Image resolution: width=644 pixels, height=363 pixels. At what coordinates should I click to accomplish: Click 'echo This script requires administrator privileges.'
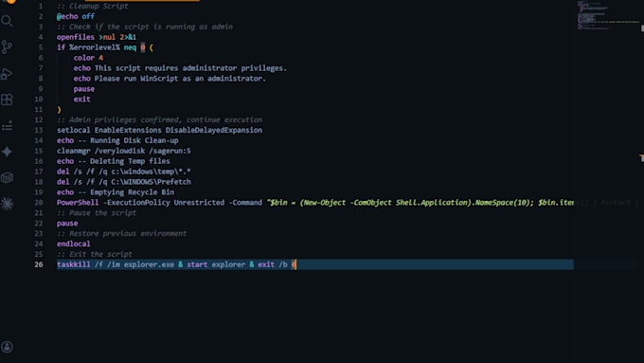click(x=180, y=68)
